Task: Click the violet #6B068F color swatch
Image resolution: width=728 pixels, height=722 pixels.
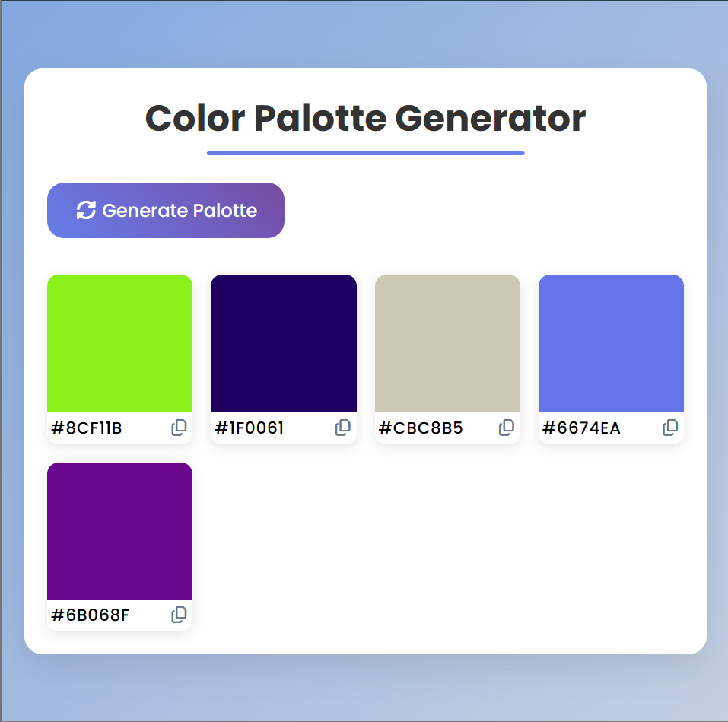Action: click(119, 530)
